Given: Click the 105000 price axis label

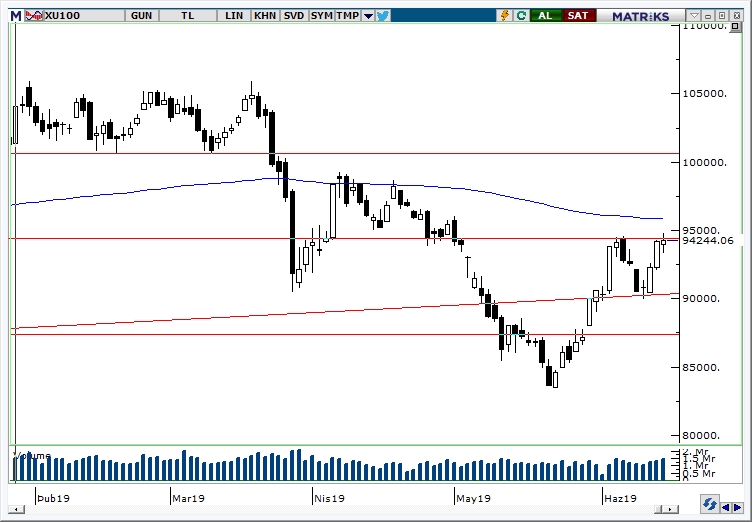Looking at the screenshot, I should (705, 93).
